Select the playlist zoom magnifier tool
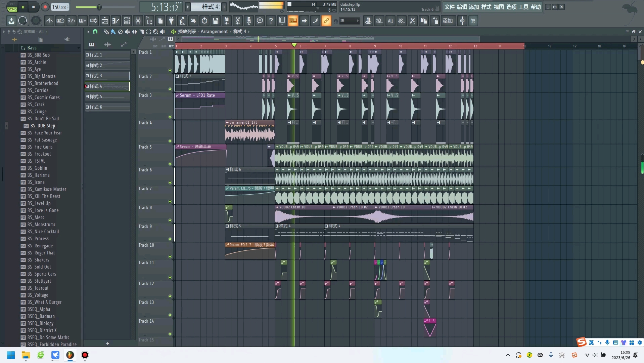Screen dimensions: 644x363 click(x=155, y=32)
